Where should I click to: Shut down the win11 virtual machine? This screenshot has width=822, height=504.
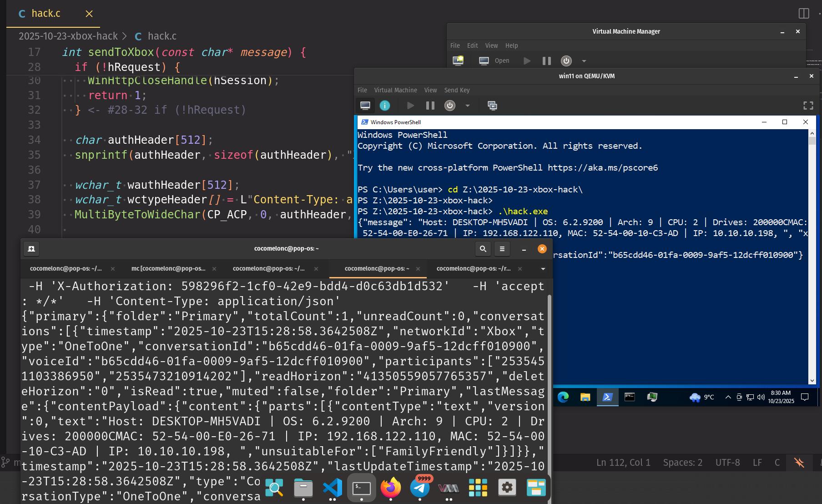[450, 106]
